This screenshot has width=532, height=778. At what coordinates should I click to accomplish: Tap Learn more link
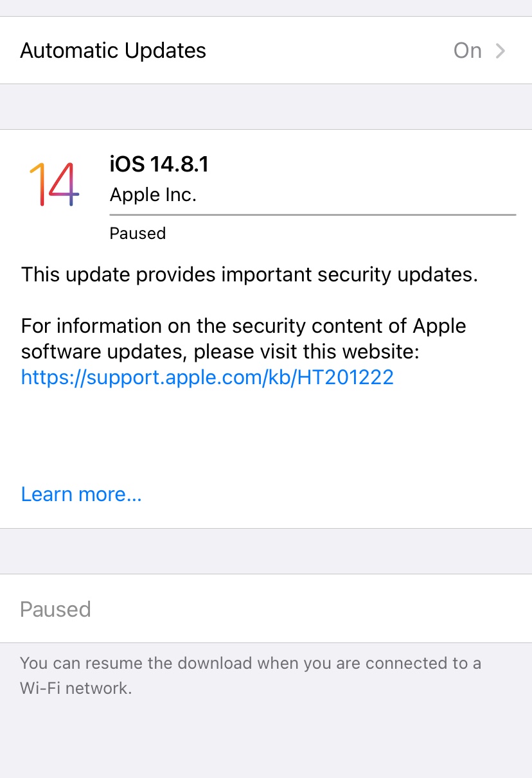click(x=81, y=494)
